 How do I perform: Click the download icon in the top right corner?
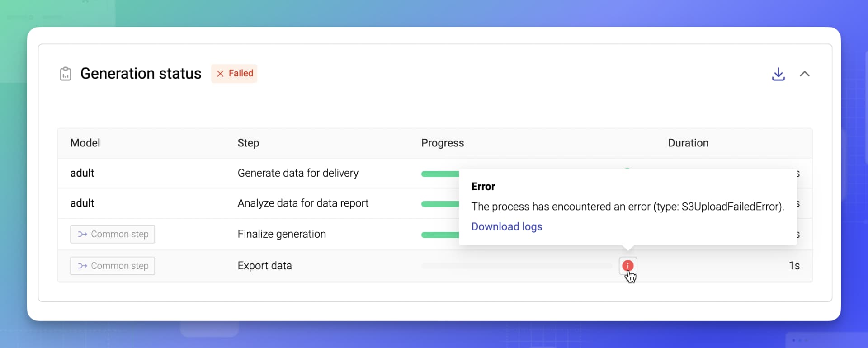tap(778, 74)
